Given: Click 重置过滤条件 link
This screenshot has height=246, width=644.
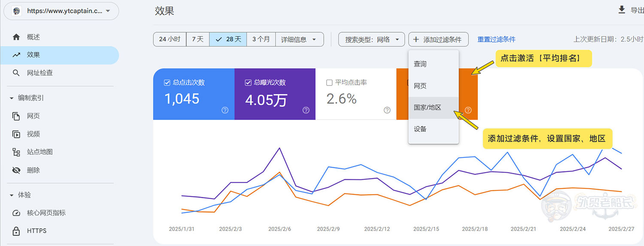Looking at the screenshot, I should tap(496, 40).
